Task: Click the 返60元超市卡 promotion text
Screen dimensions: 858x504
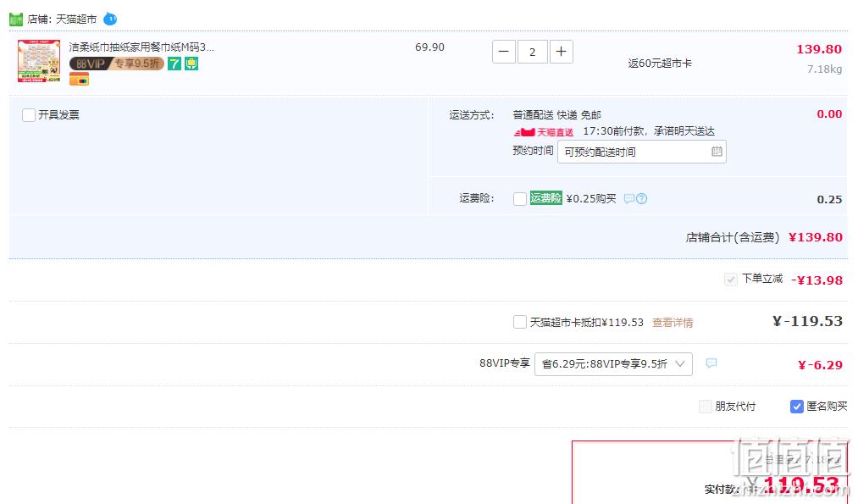Action: pos(660,64)
